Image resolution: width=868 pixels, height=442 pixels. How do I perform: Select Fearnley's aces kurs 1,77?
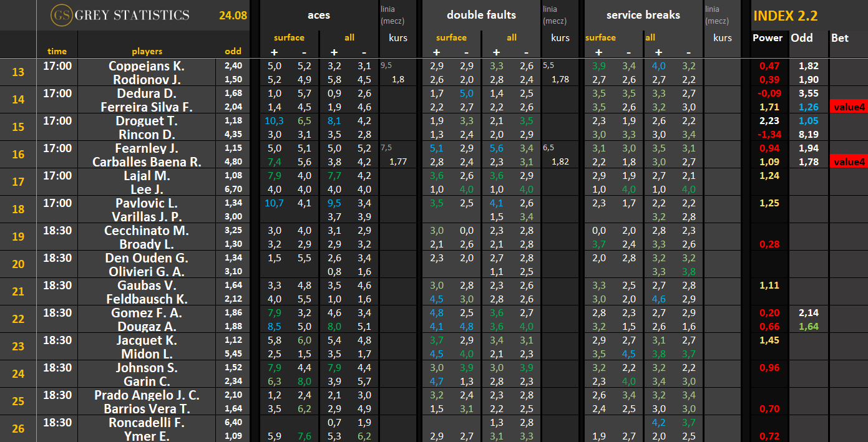[x=397, y=162]
